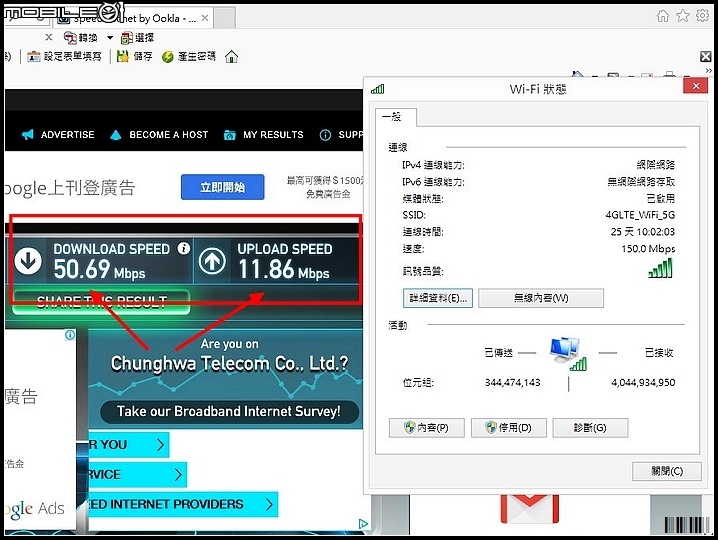Viewport: 718px width, 540px height.
Task: Click the ad info icon above 廣告
Action: pyautogui.click(x=70, y=335)
